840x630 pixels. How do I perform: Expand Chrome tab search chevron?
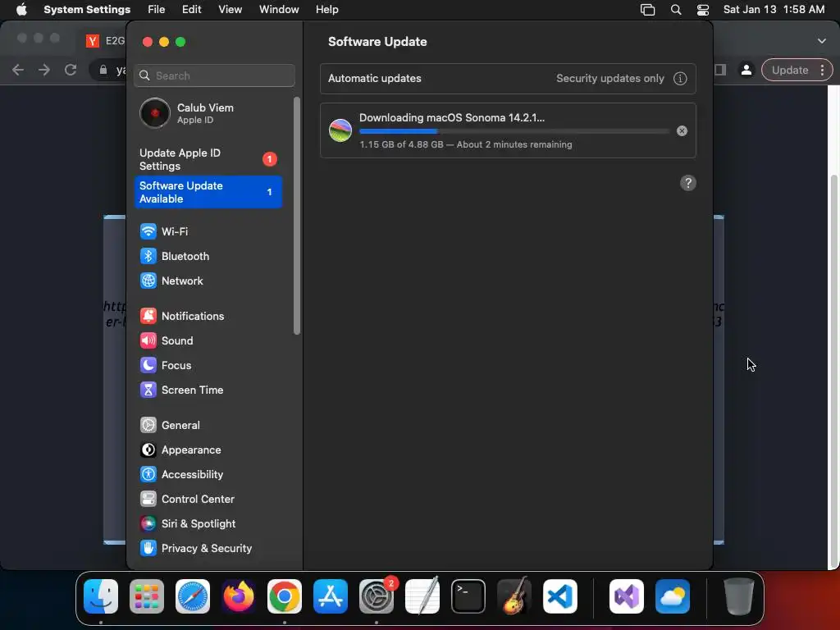[x=822, y=41]
